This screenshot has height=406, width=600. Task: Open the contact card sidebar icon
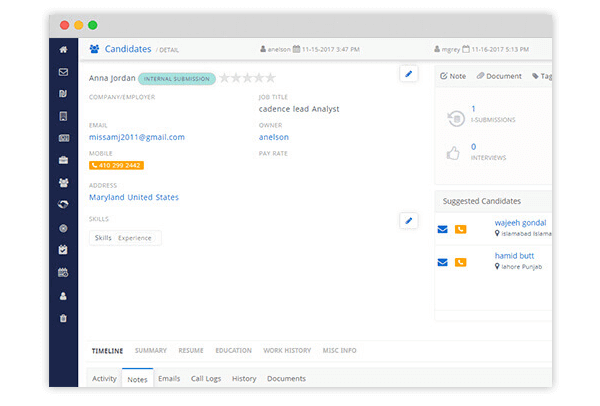point(64,138)
